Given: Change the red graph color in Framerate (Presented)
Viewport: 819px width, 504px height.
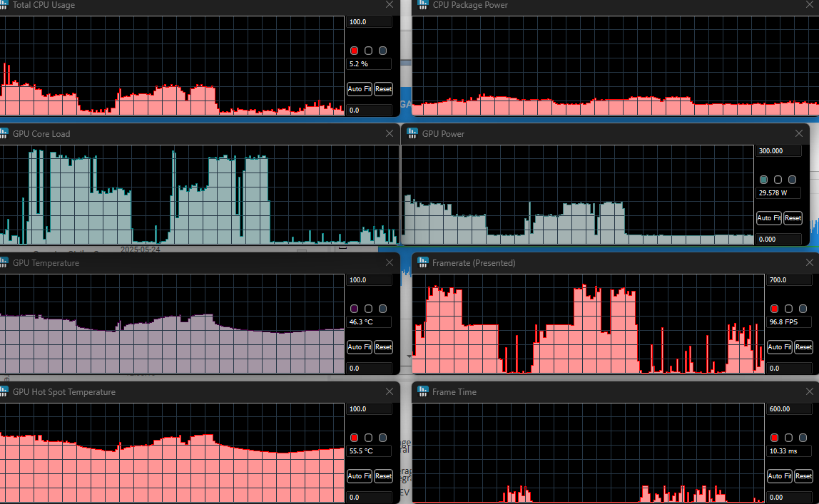Looking at the screenshot, I should 775,309.
